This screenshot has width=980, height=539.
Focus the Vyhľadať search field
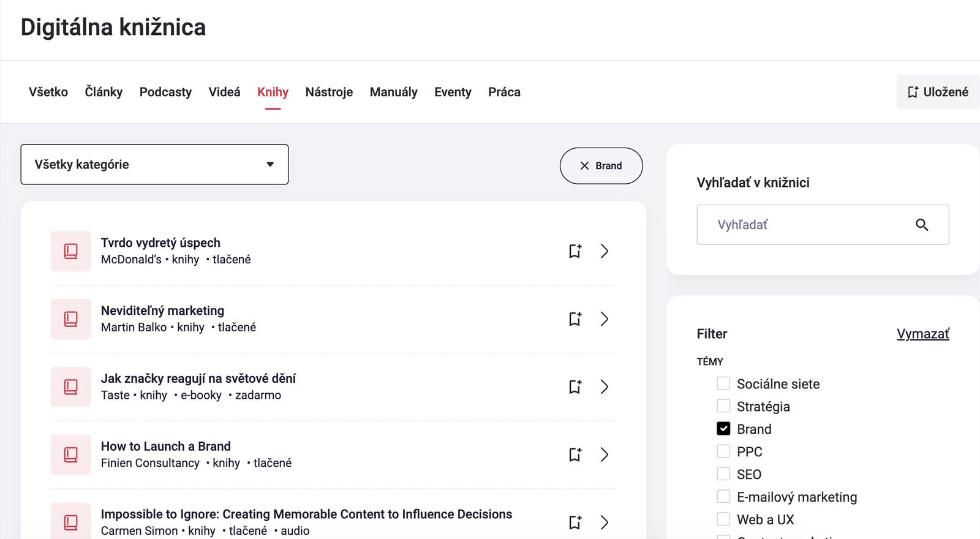(x=823, y=225)
